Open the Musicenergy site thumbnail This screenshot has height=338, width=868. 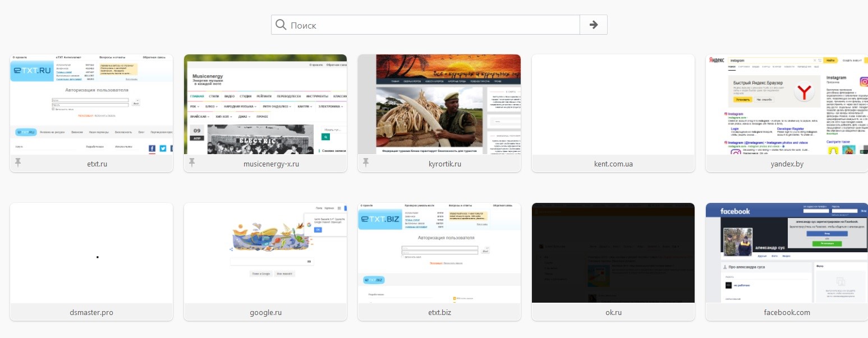[265, 105]
